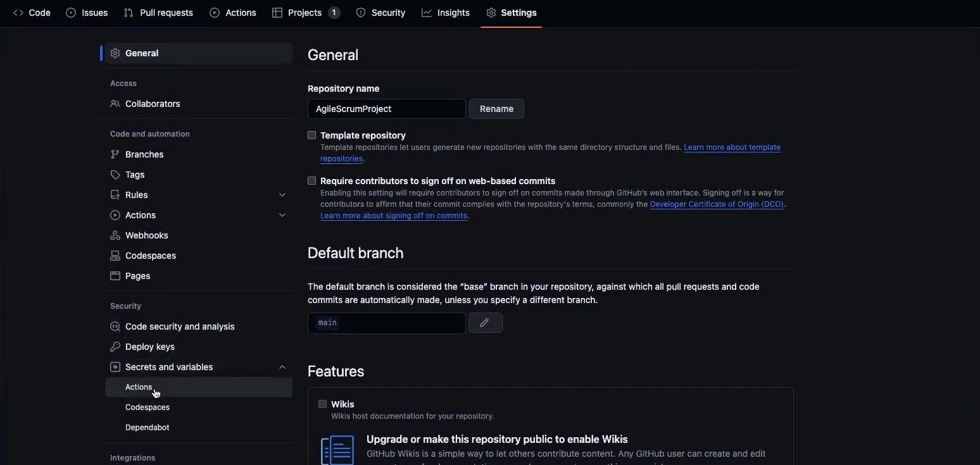The height and width of the screenshot is (465, 980).
Task: Expand the Rules section chevron
Action: point(282,195)
